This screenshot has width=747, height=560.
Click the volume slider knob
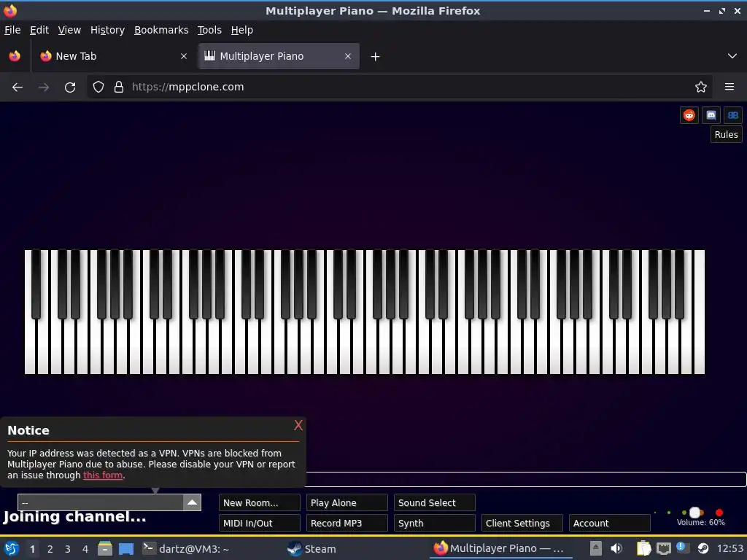695,513
